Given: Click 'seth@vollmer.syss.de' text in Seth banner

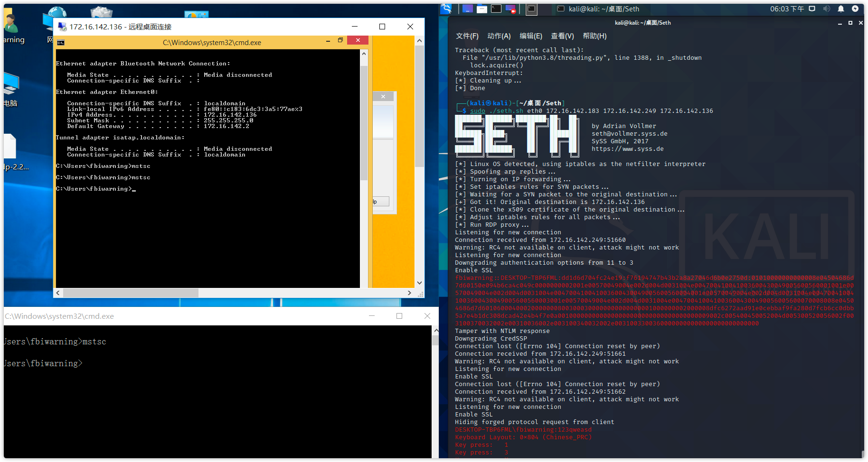Looking at the screenshot, I should tap(630, 134).
